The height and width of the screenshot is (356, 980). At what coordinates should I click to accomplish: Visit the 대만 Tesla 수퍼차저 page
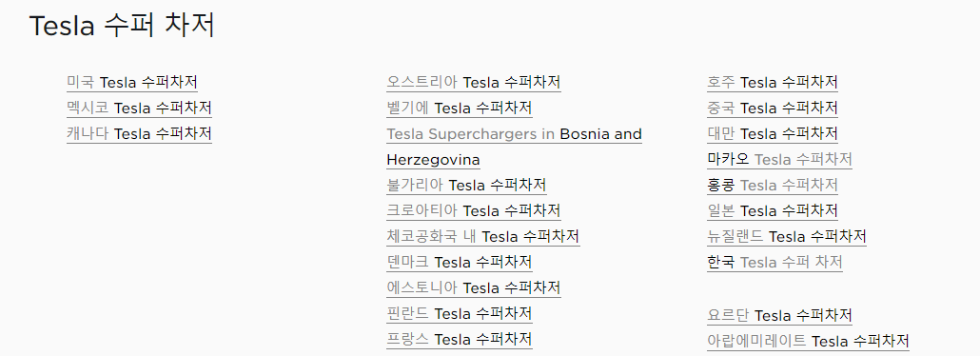point(773,134)
